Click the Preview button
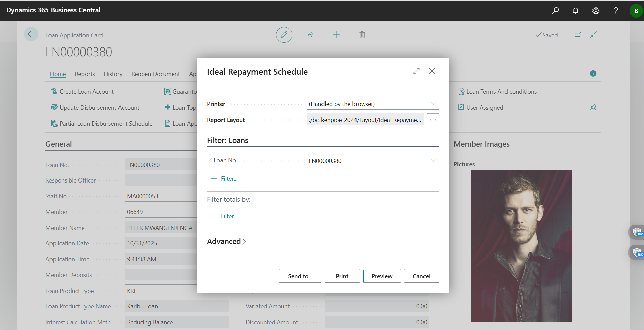The height and width of the screenshot is (330, 644). click(x=381, y=276)
